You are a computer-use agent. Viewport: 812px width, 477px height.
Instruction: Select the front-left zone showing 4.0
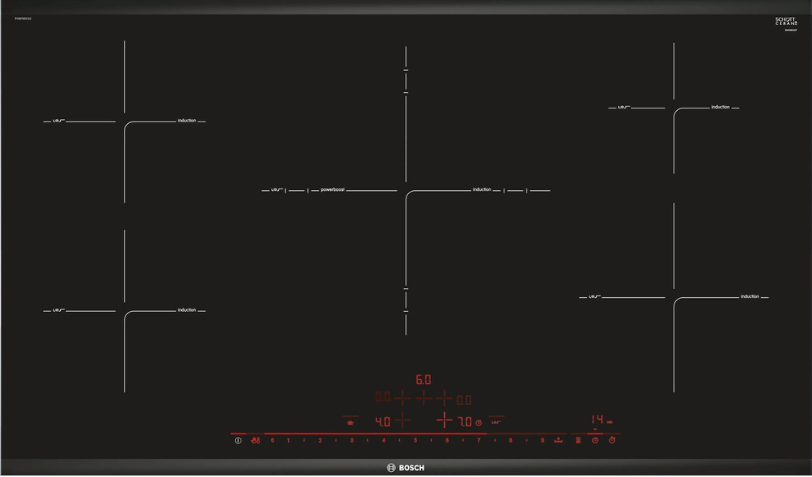(x=383, y=422)
